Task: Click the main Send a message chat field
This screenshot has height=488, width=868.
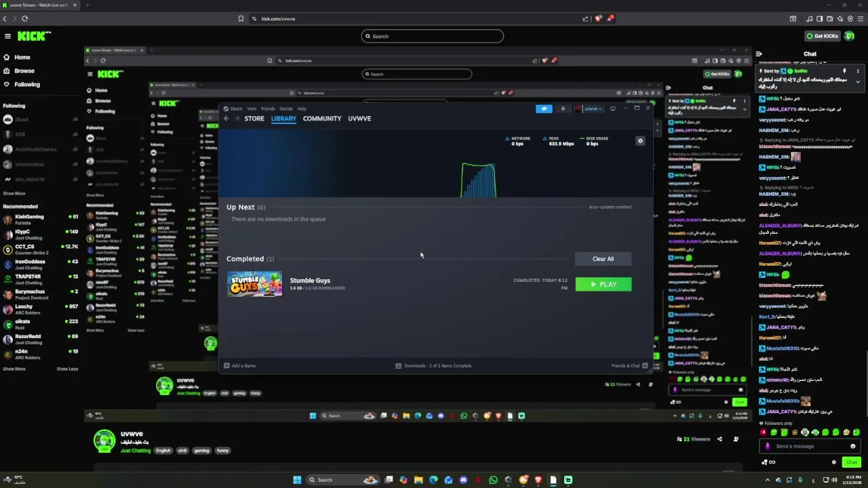Action: coord(810,446)
